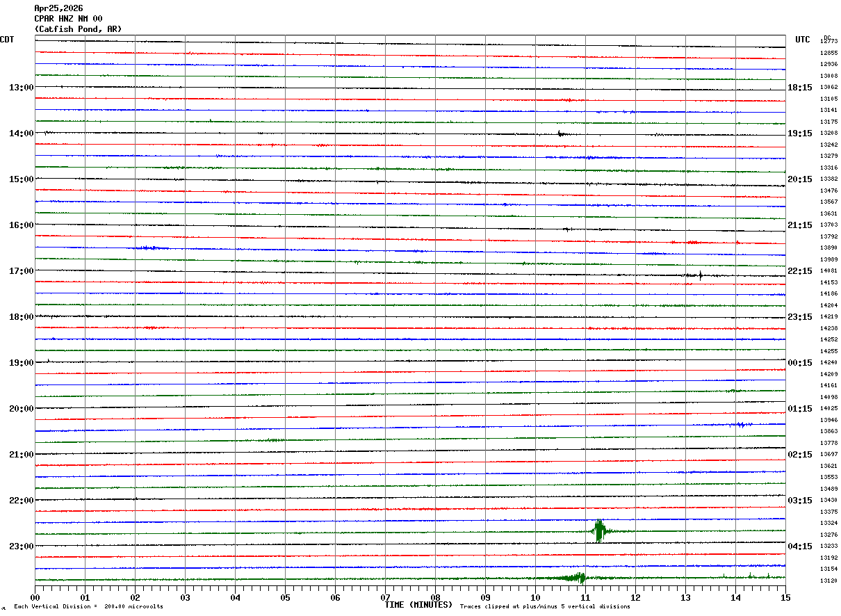Click the "03:15" UTC time label

[x=800, y=501]
